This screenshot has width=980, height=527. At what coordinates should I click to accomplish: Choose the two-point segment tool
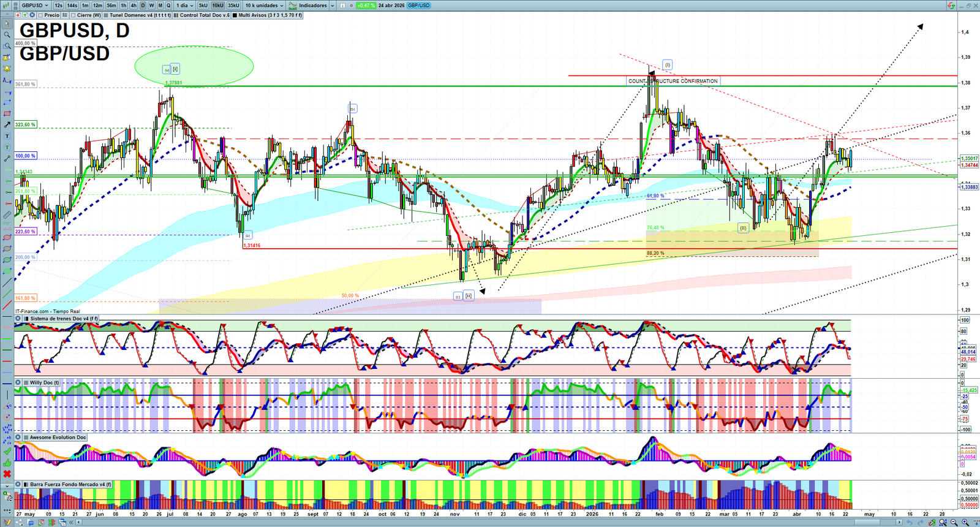(x=7, y=159)
